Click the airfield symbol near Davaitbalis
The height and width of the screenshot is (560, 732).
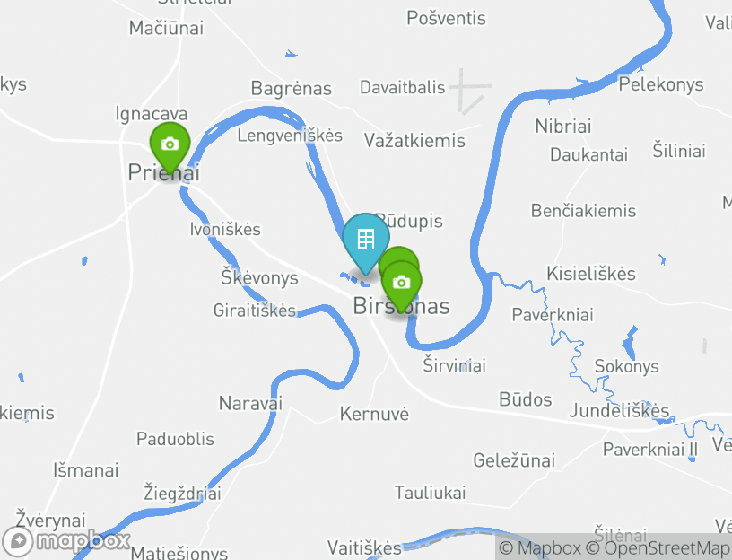[x=470, y=92]
